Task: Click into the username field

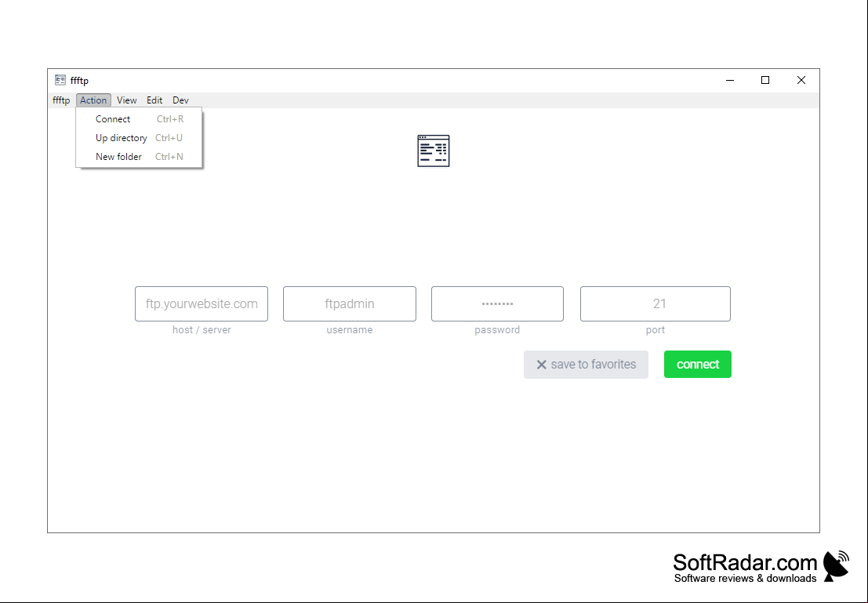Action: coord(349,303)
